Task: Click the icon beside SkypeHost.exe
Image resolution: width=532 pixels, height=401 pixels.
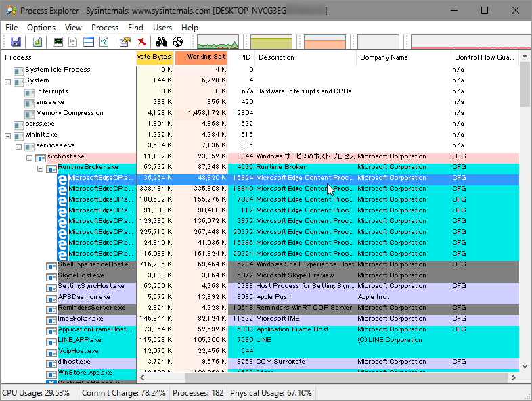Action: point(51,277)
